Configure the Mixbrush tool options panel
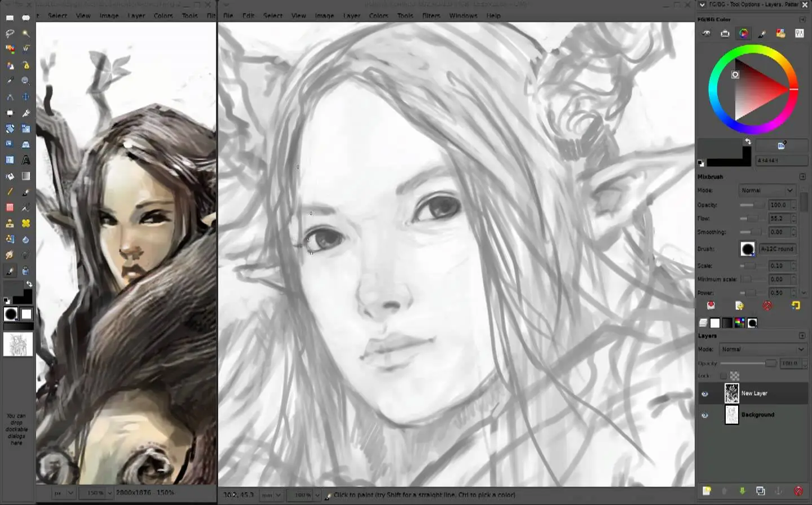 click(802, 177)
